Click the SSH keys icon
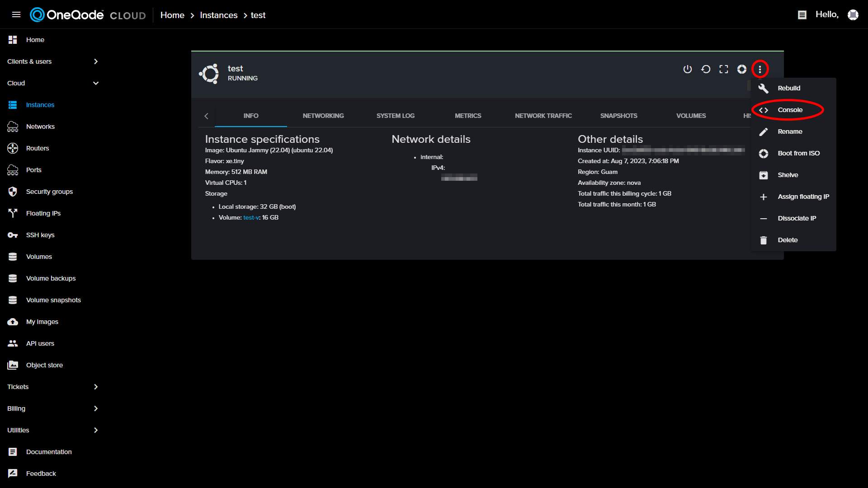Image resolution: width=868 pixels, height=488 pixels. coord(13,235)
